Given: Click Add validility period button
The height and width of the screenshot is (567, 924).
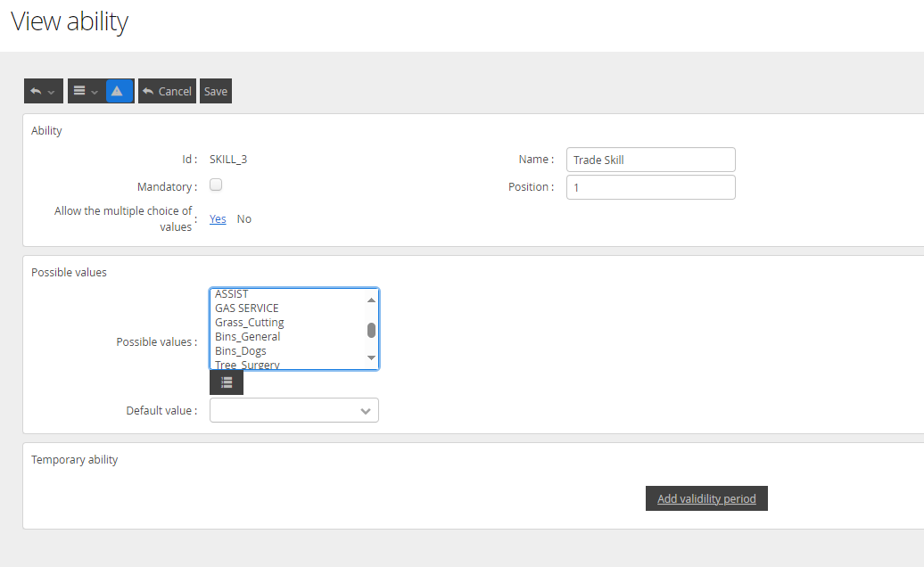Looking at the screenshot, I should (x=706, y=498).
